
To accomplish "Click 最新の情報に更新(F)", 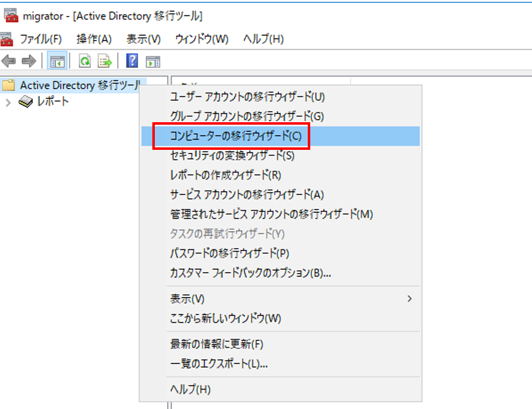I will (281, 345).
